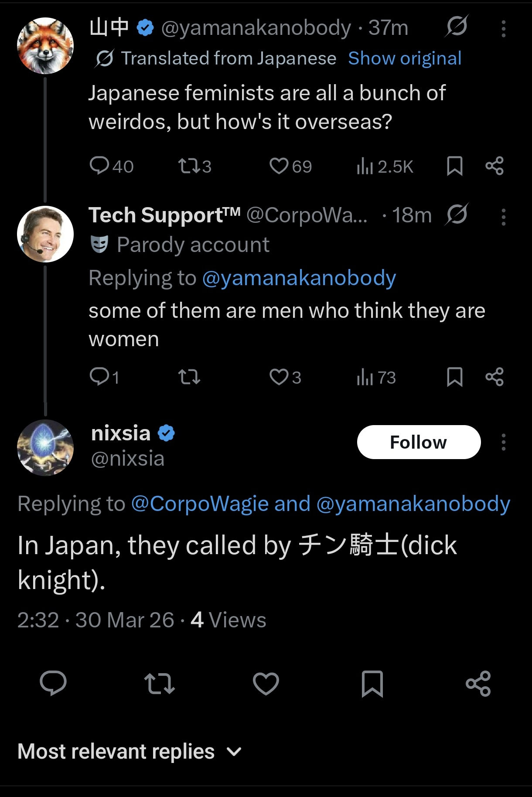Open more options on yamanakanobody's tweet
The image size is (532, 797).
tap(503, 29)
